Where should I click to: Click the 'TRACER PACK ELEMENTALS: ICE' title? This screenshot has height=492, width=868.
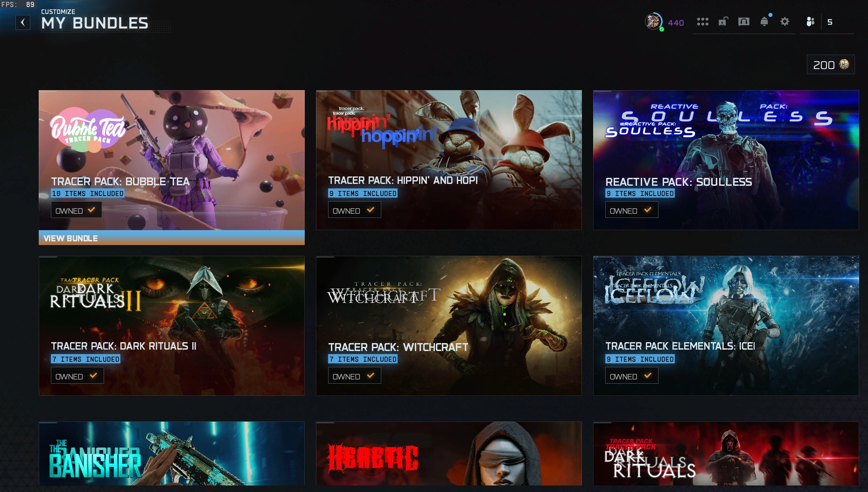point(680,346)
